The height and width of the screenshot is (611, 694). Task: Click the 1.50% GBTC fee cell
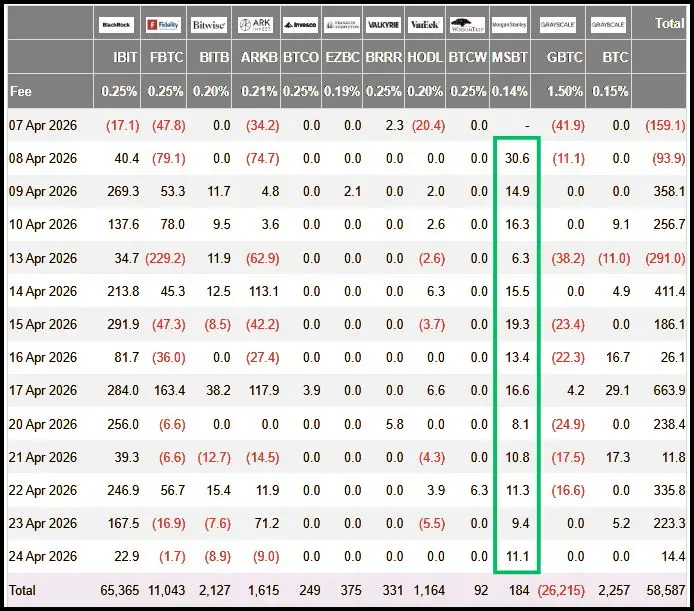pos(565,91)
